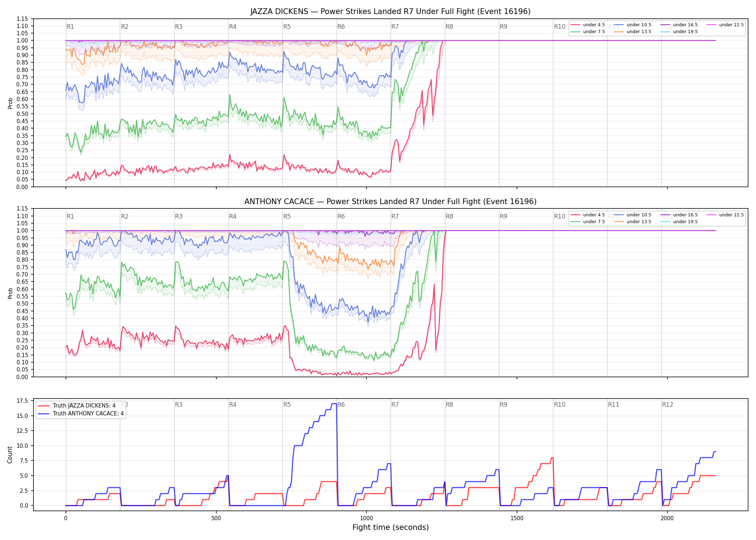Click the R4 round marker in top chart

233,27
